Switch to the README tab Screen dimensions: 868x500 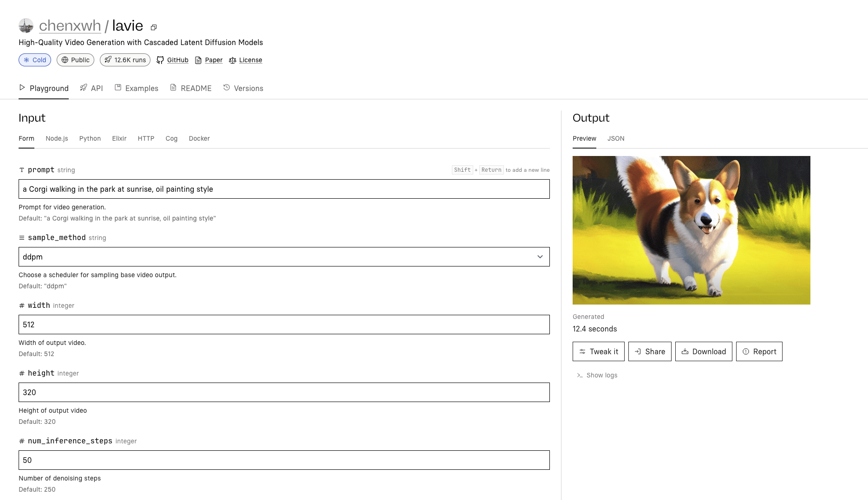(191, 88)
